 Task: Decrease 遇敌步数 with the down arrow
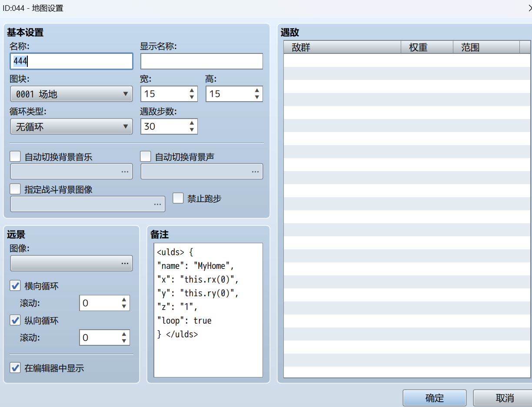click(x=192, y=130)
